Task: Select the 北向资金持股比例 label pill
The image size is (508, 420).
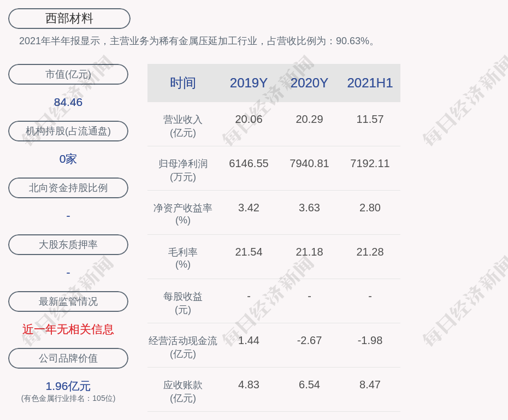Action: [68, 188]
